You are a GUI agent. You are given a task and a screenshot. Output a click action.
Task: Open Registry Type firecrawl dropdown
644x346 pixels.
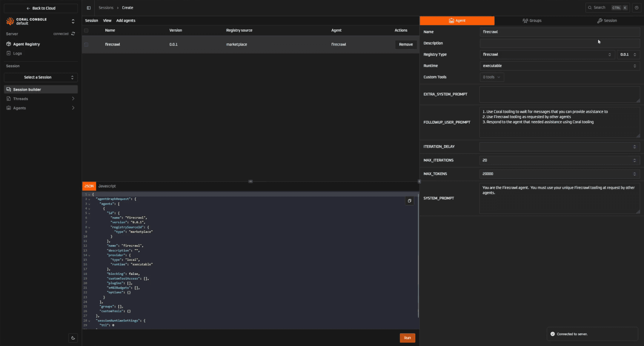(547, 55)
